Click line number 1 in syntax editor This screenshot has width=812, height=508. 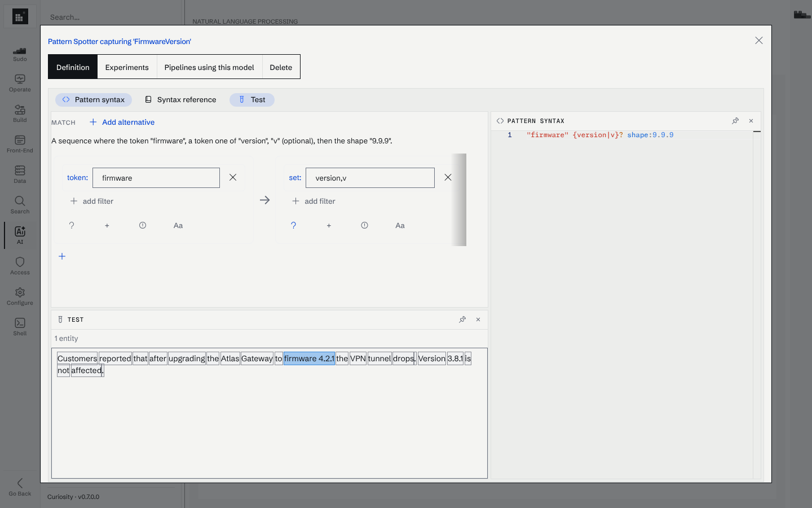[x=510, y=135]
